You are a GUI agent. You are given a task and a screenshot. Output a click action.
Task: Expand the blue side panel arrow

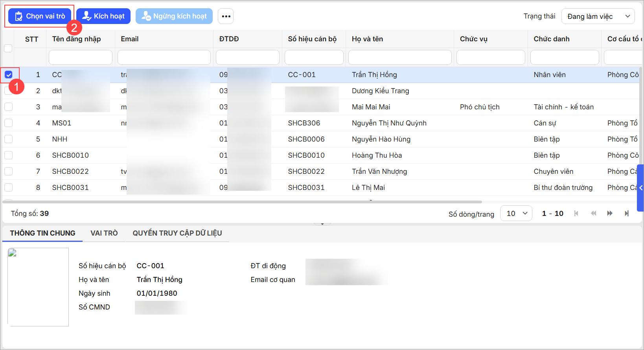tap(640, 188)
